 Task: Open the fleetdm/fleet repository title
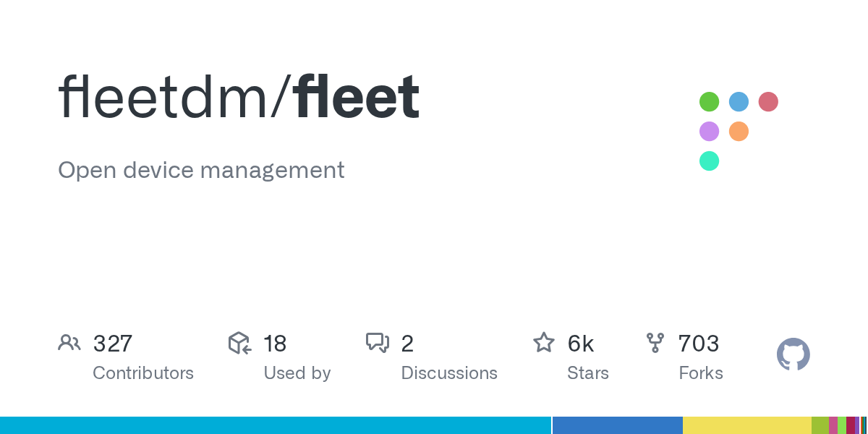click(239, 98)
